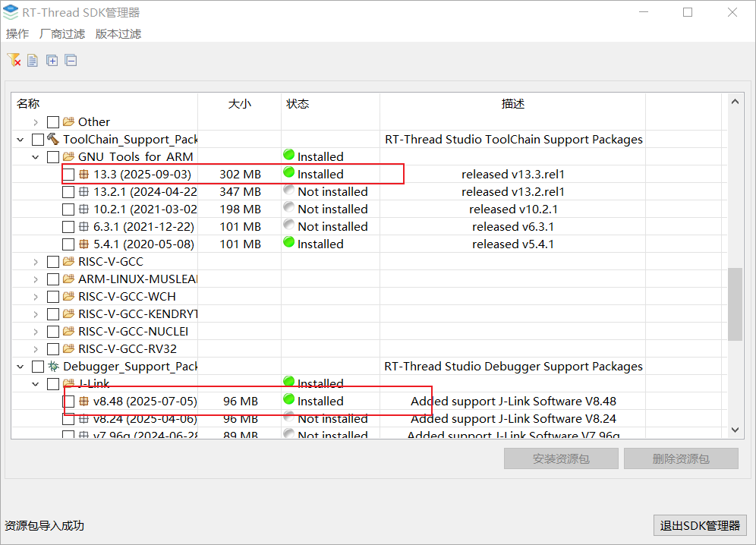Click the vertical scrollbar thumb
Viewport: 756px width, 545px height.
[x=735, y=304]
